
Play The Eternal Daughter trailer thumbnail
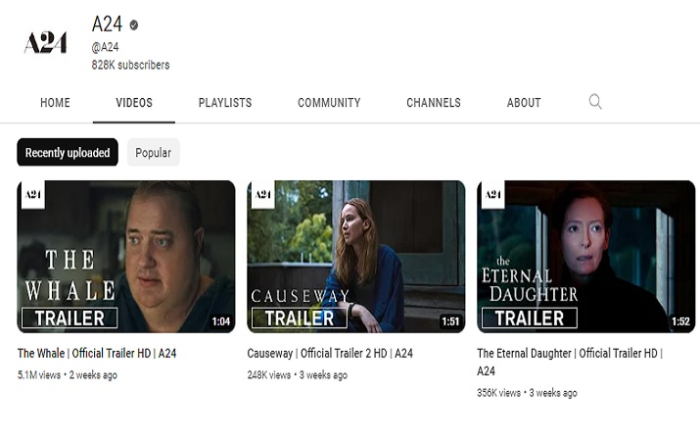586,257
